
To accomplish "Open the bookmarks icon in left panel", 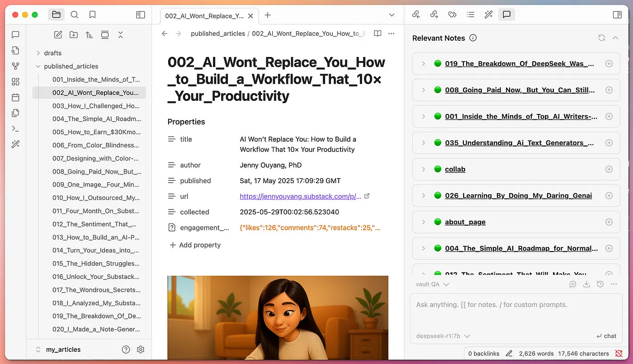I will pyautogui.click(x=93, y=15).
